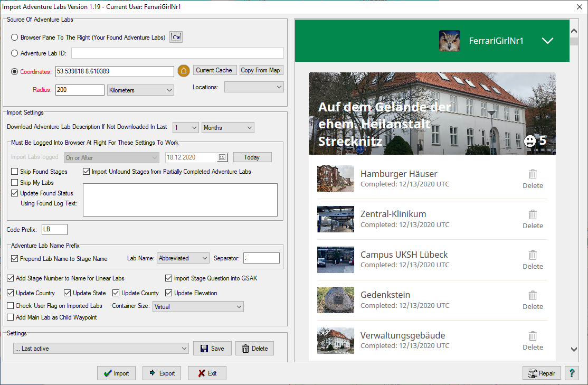Click the smiley rating icon on banner
Image resolution: width=588 pixels, height=385 pixels.
pyautogui.click(x=529, y=141)
